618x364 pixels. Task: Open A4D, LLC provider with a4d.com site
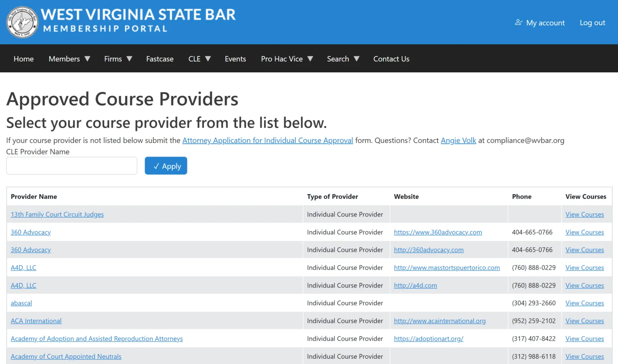point(23,285)
